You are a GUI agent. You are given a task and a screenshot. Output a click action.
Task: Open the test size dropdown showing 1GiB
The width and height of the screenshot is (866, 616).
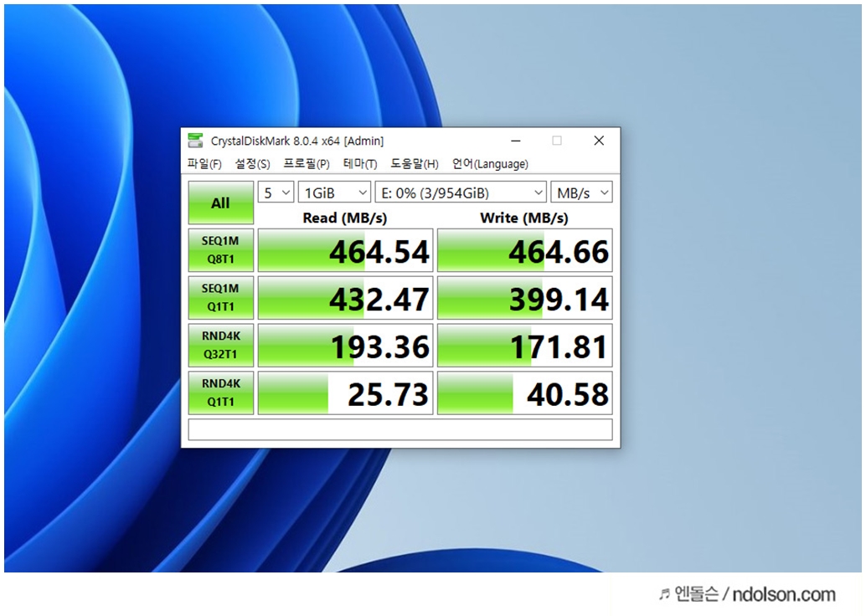335,192
